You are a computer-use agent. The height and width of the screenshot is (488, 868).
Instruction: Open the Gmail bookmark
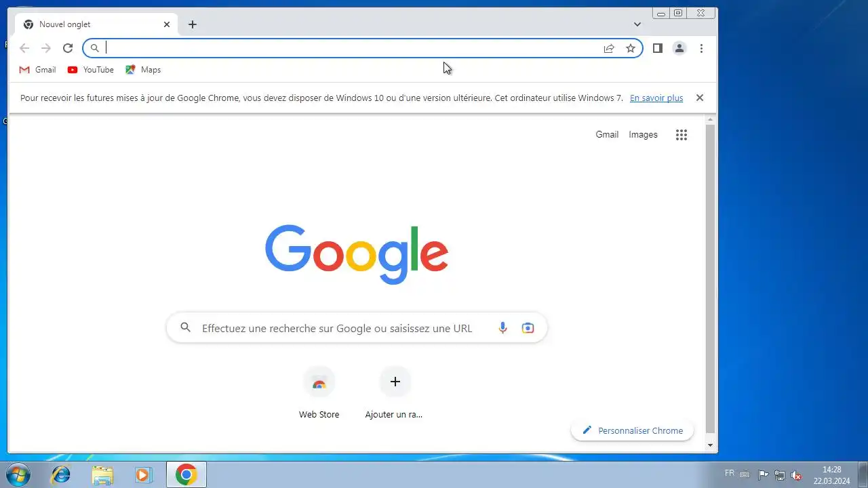[38, 70]
